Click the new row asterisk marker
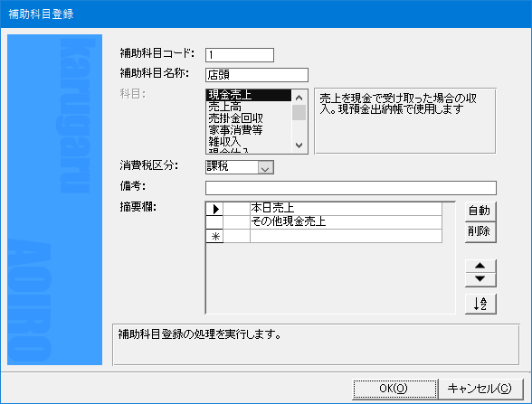 214,236
